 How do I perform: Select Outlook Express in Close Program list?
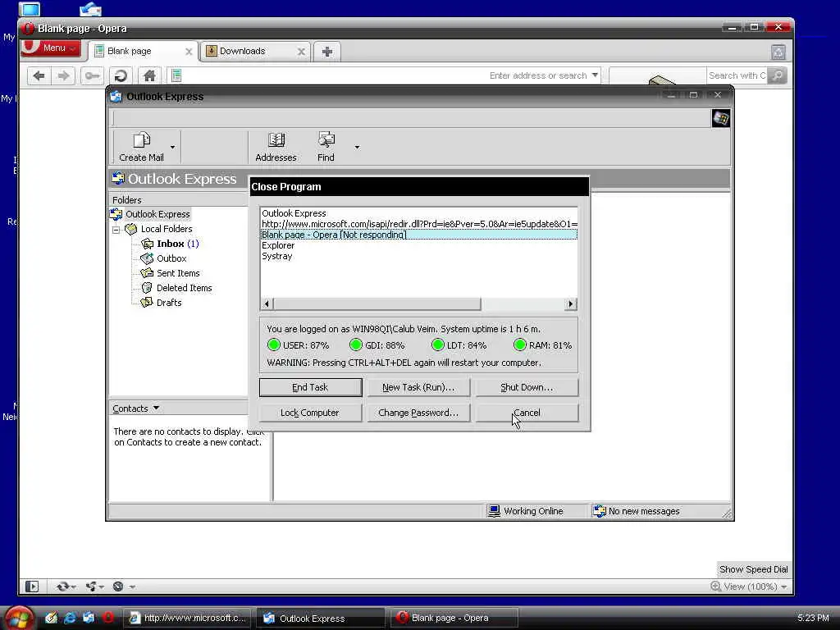click(x=419, y=213)
